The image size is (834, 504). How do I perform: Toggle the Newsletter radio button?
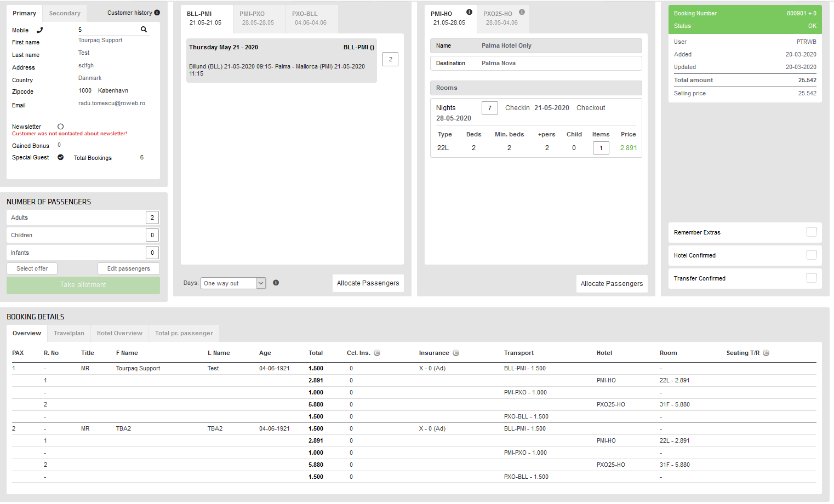point(61,127)
